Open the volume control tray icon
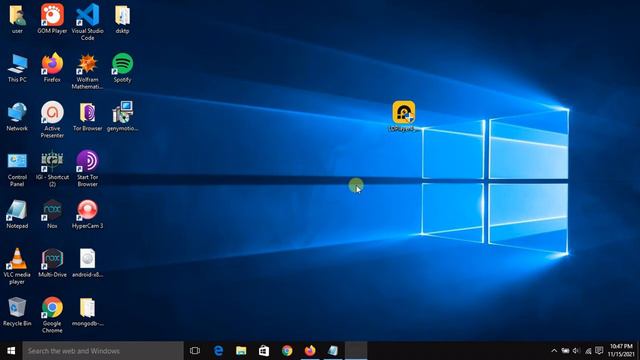The height and width of the screenshot is (360, 640). (x=576, y=351)
